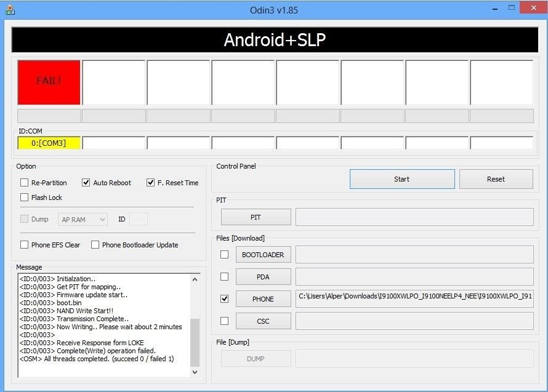Click the Message log scrollbar thumb

[x=195, y=342]
